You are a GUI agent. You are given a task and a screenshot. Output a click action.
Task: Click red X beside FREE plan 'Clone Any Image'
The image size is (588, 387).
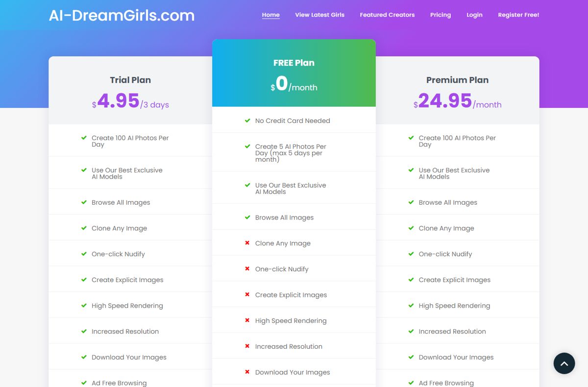[x=247, y=243]
